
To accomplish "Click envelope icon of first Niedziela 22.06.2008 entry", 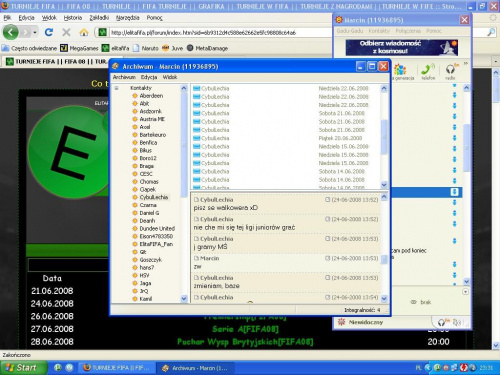I will tap(196, 88).
